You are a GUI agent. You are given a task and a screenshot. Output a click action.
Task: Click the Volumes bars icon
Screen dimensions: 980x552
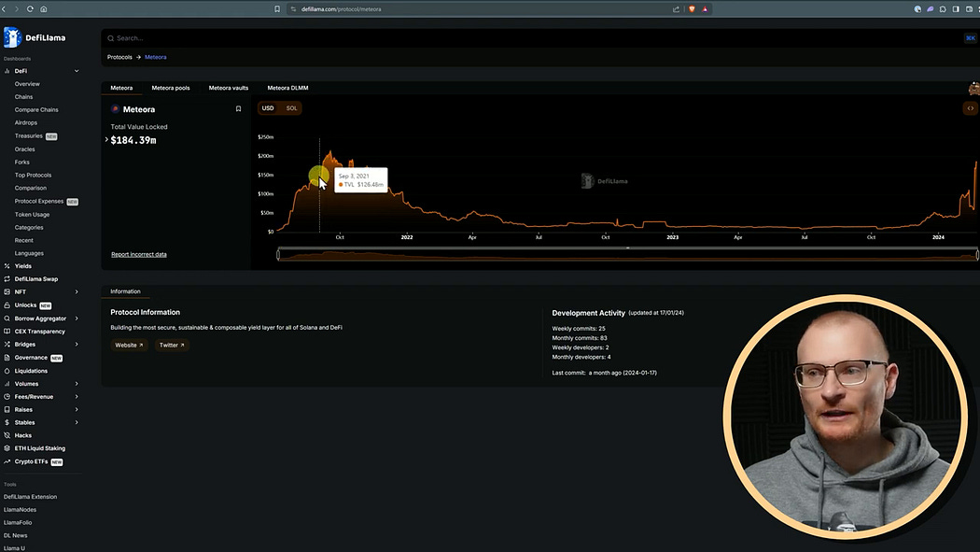(7, 384)
